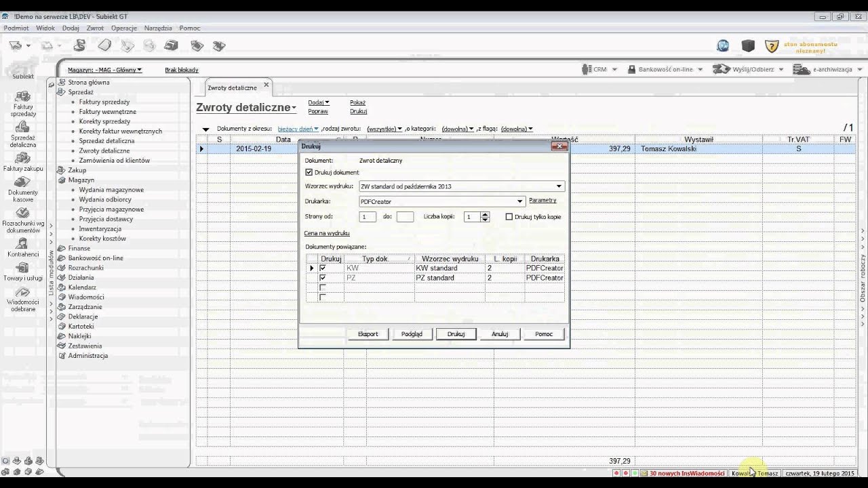Open Widok menu
This screenshot has width=868, height=488.
45,28
